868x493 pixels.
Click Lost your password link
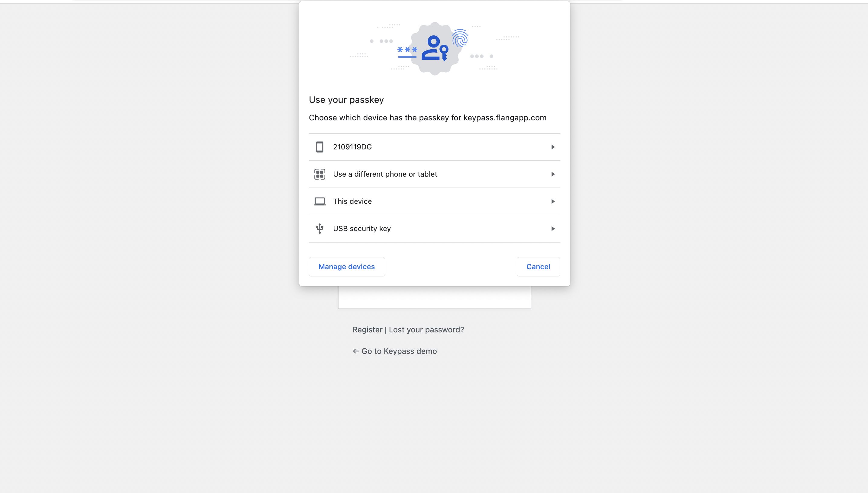pyautogui.click(x=426, y=330)
